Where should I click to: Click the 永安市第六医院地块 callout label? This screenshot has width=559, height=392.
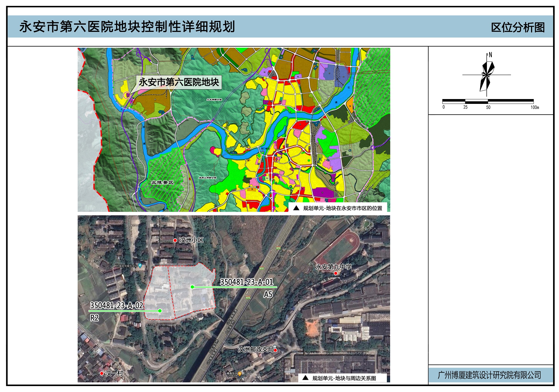(179, 82)
